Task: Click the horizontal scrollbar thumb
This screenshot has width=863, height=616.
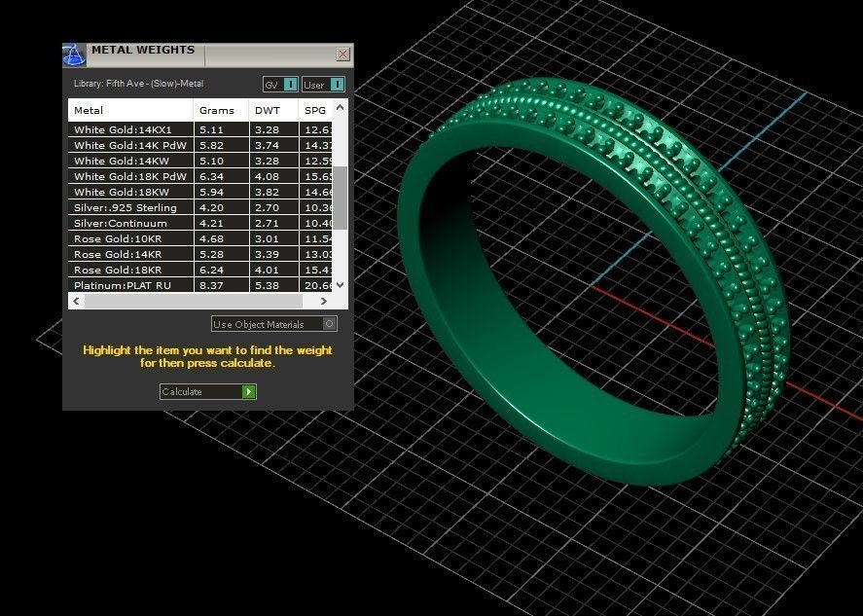Action: tap(194, 301)
